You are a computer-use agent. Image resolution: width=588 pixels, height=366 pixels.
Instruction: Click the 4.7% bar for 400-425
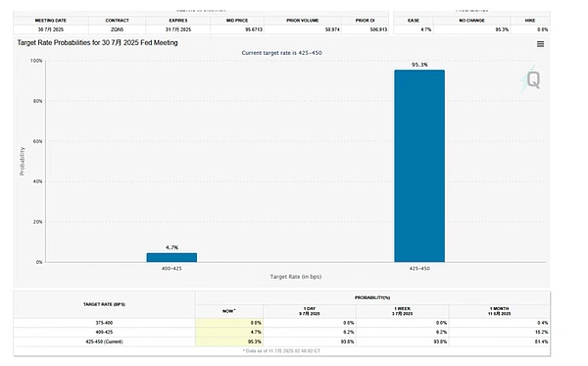click(171, 257)
